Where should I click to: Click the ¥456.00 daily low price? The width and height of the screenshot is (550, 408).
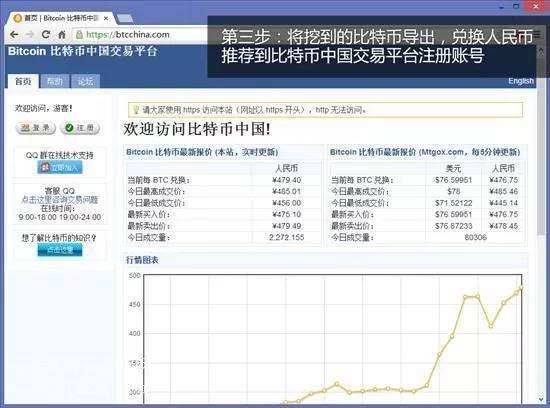287,203
